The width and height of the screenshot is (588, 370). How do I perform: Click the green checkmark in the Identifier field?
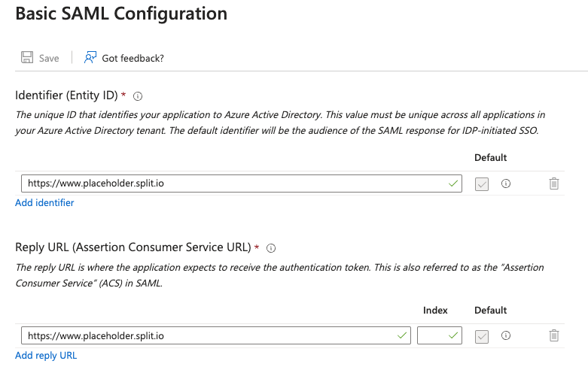point(452,183)
